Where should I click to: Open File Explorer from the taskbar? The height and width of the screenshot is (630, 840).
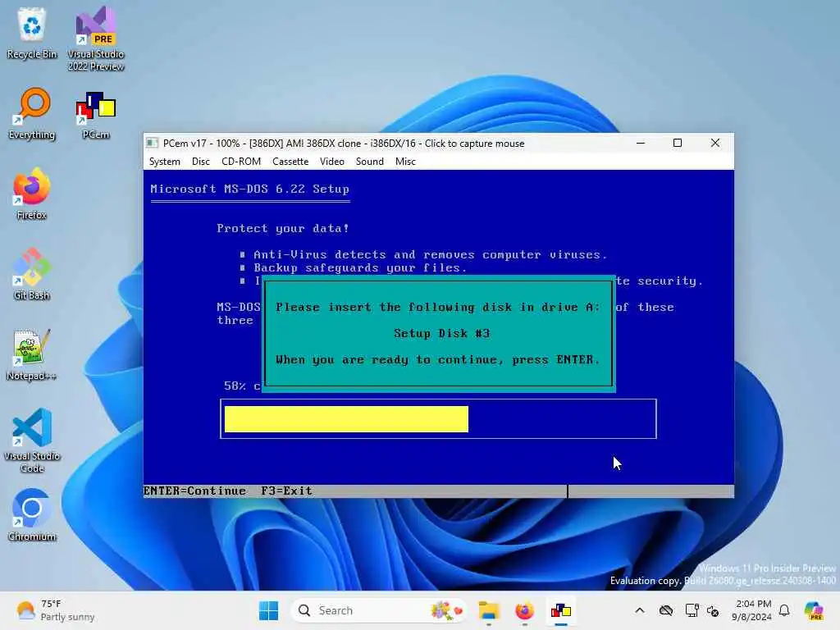pyautogui.click(x=489, y=610)
